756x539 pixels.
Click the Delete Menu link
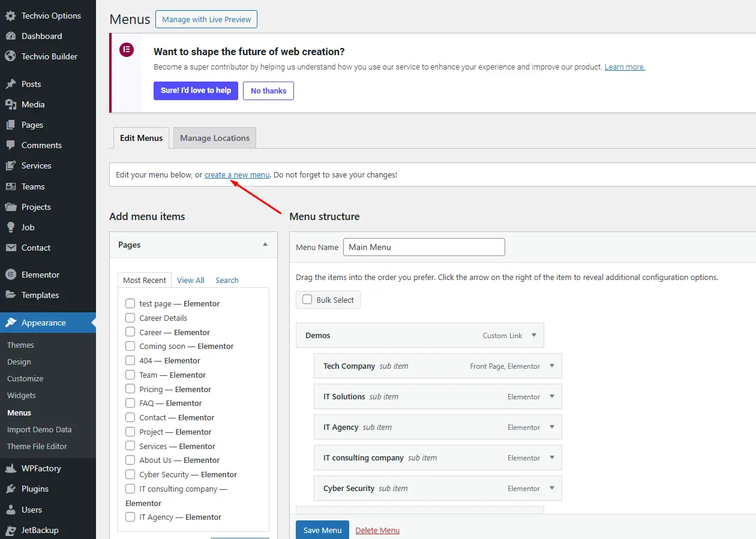[x=377, y=530]
